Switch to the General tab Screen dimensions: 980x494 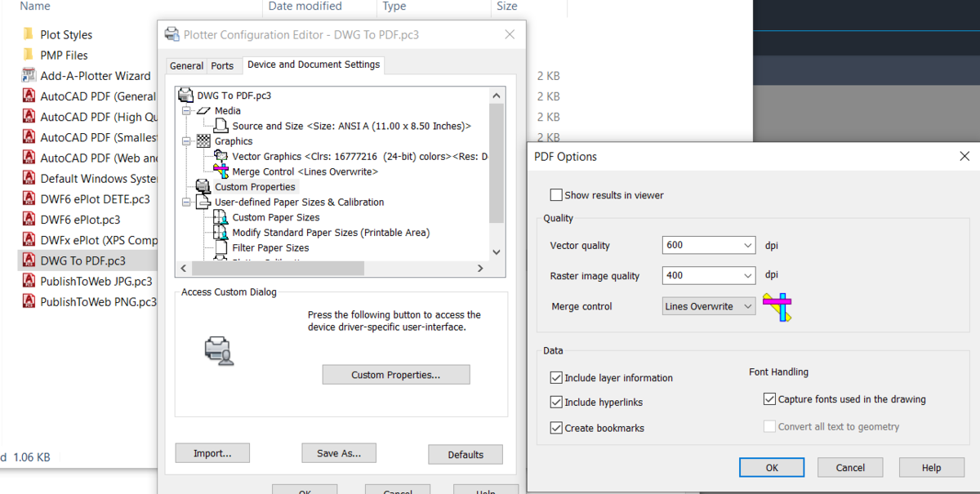186,65
